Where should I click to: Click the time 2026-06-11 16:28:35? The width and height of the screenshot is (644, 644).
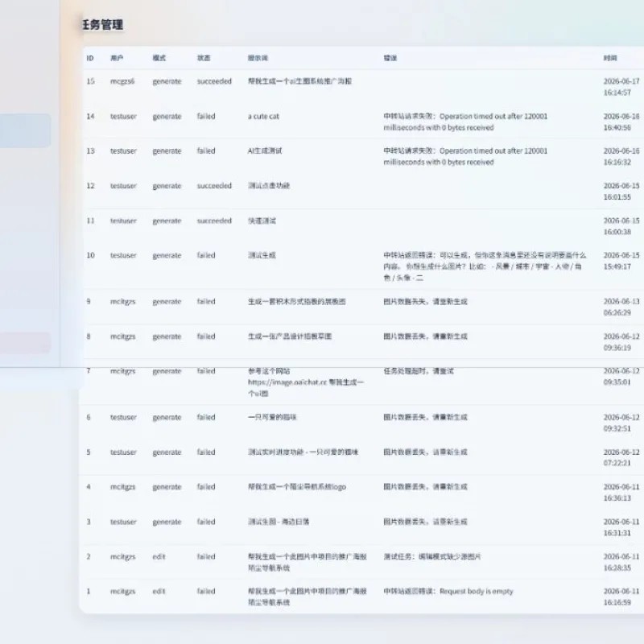click(x=621, y=562)
